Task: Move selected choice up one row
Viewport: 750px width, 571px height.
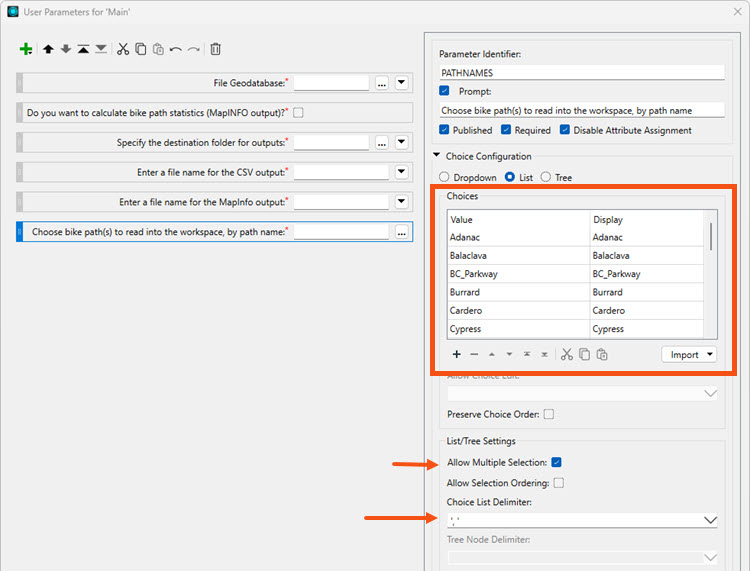Action: click(x=492, y=354)
